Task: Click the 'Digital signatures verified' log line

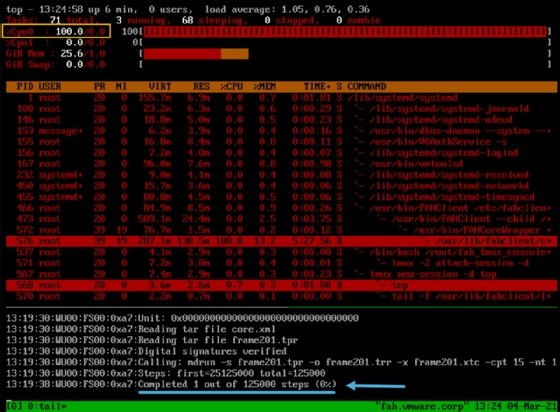Action: click(146, 351)
